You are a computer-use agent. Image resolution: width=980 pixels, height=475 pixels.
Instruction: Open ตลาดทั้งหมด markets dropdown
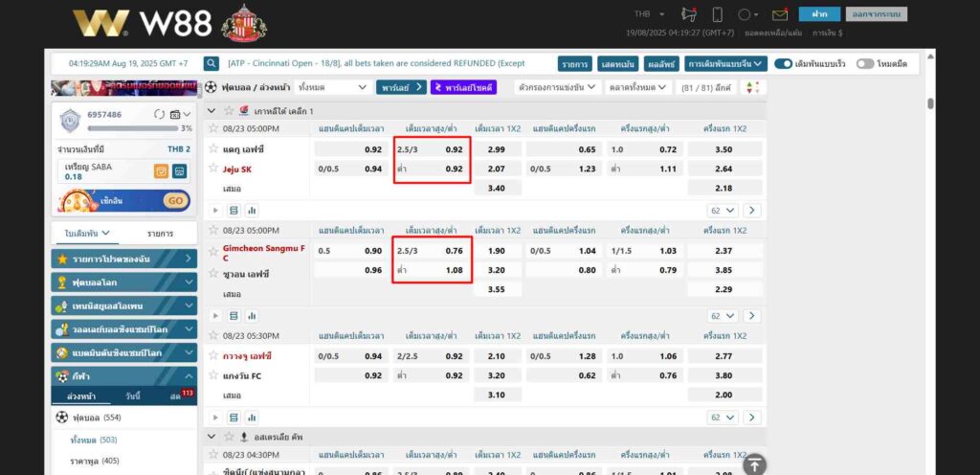[x=638, y=87]
